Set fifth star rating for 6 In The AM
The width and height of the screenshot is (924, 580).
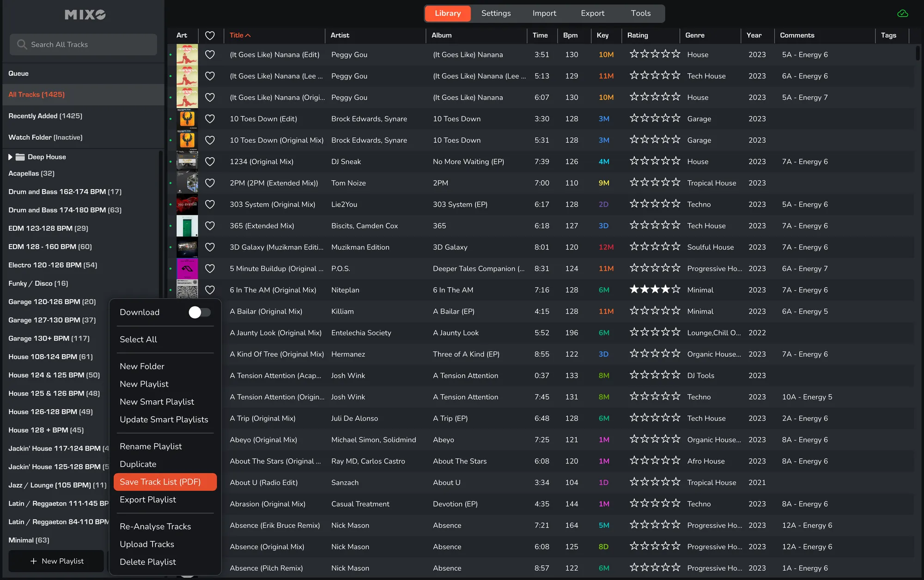[x=676, y=290]
